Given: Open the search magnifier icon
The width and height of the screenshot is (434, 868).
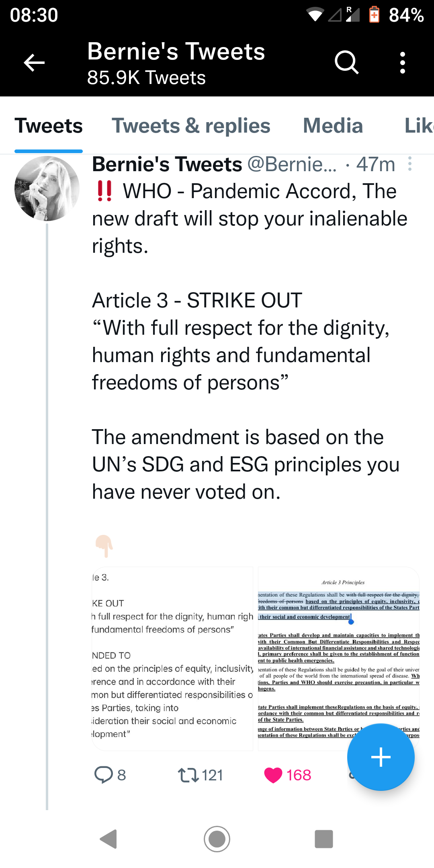Looking at the screenshot, I should click(346, 63).
